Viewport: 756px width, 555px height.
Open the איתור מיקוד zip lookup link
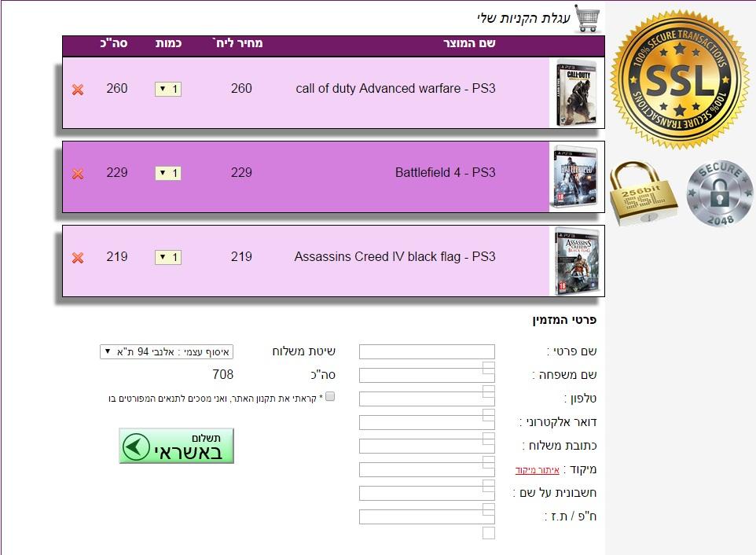[537, 469]
